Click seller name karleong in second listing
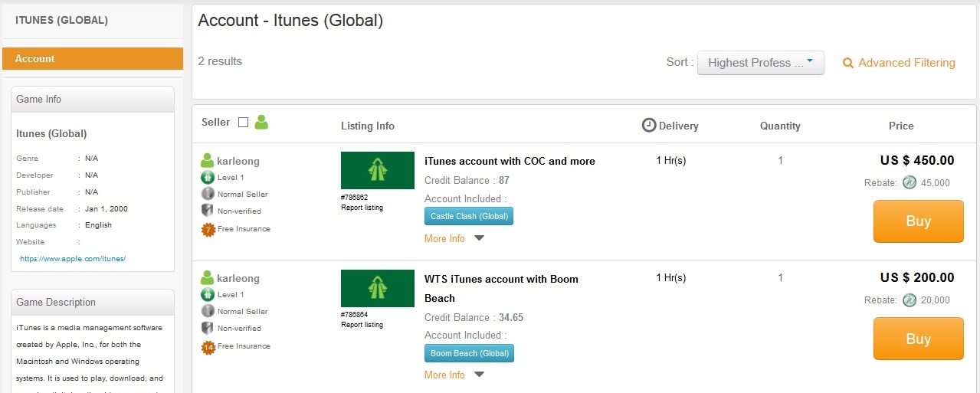Image resolution: width=980 pixels, height=393 pixels. coord(238,278)
